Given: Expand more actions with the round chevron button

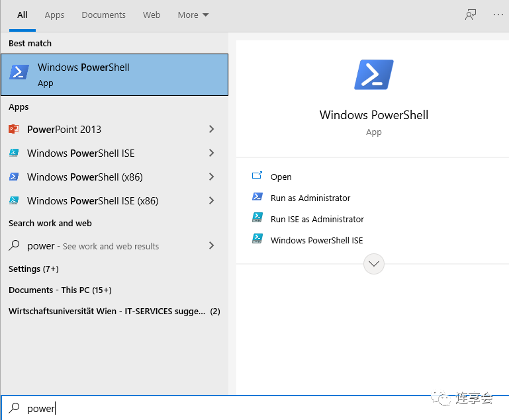Looking at the screenshot, I should point(373,264).
